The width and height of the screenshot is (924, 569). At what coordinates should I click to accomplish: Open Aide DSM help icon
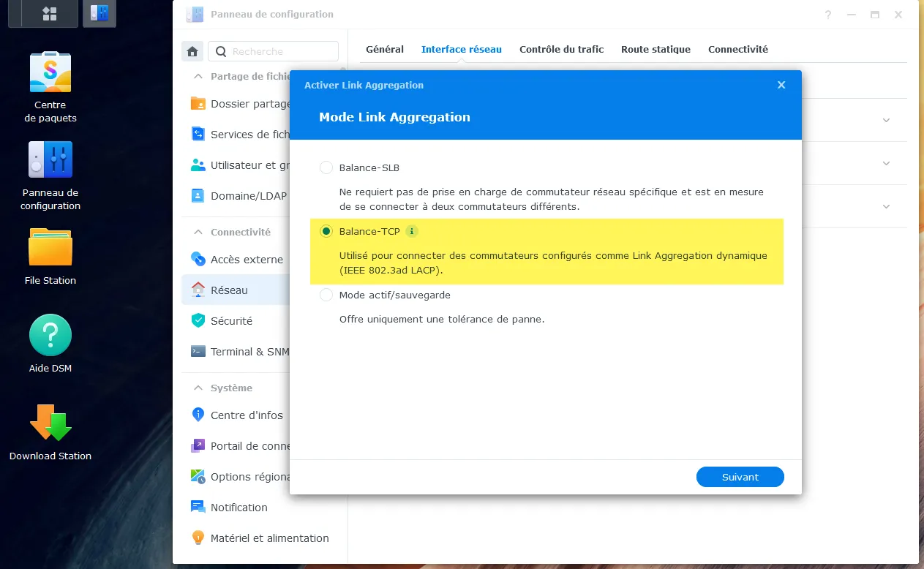(x=50, y=337)
